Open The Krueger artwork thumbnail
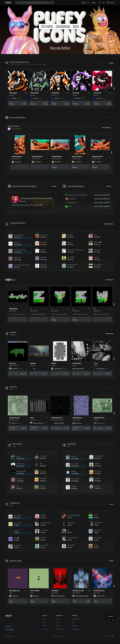The image size is (120, 644). click(17, 81)
